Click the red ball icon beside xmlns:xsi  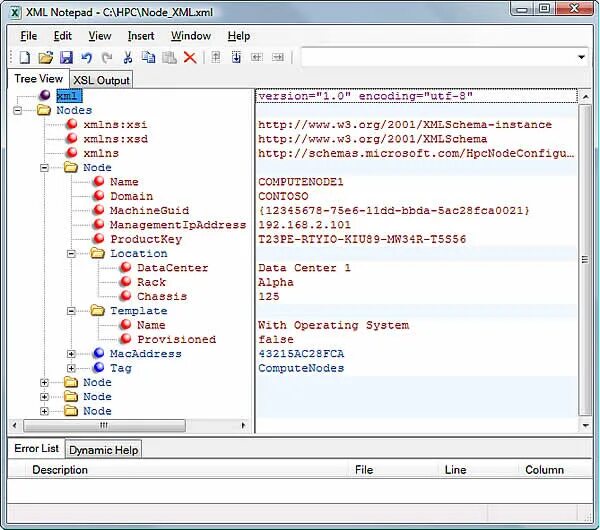[72, 124]
